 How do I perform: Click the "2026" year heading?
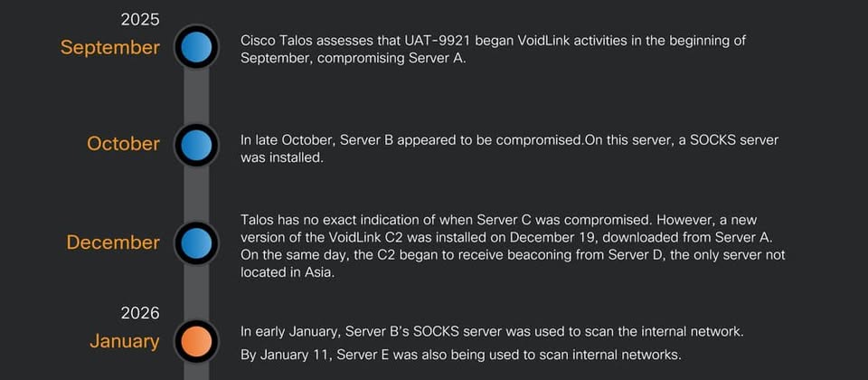[x=140, y=313]
